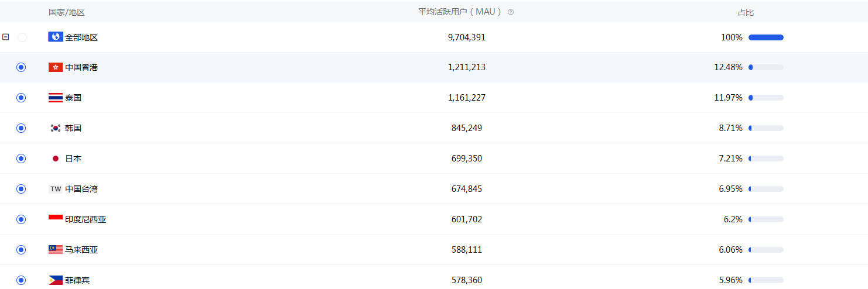Click the Thailand flag icon
The width and height of the screenshot is (868, 289).
pos(55,98)
